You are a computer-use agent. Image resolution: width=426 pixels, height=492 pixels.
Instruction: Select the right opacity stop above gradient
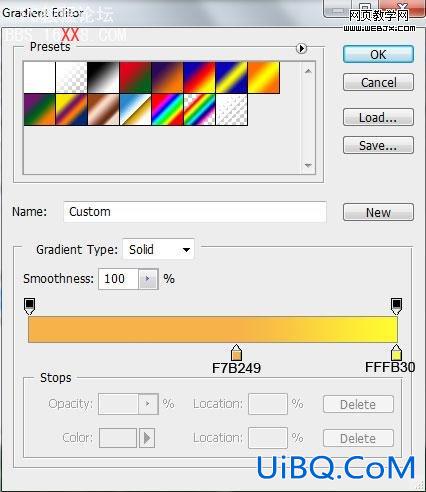[x=396, y=306]
